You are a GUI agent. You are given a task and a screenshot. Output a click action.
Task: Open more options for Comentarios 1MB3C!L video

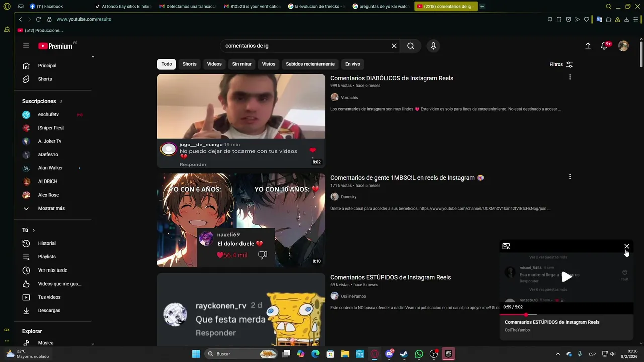pos(570,177)
